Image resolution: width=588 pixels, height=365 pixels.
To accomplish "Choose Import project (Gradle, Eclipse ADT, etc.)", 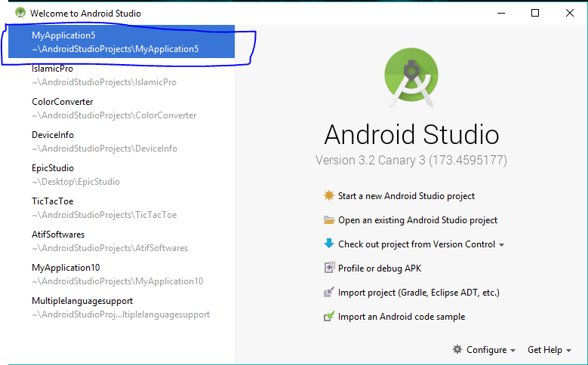I will pos(418,293).
